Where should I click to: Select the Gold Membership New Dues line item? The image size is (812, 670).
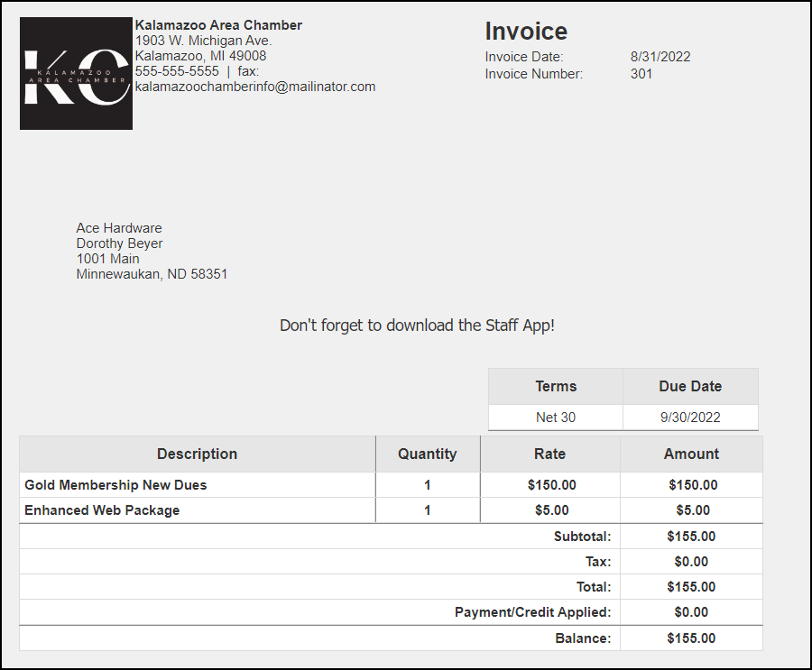[115, 485]
